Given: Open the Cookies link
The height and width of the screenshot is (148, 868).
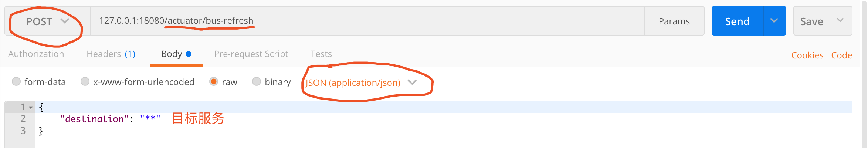Looking at the screenshot, I should point(807,55).
